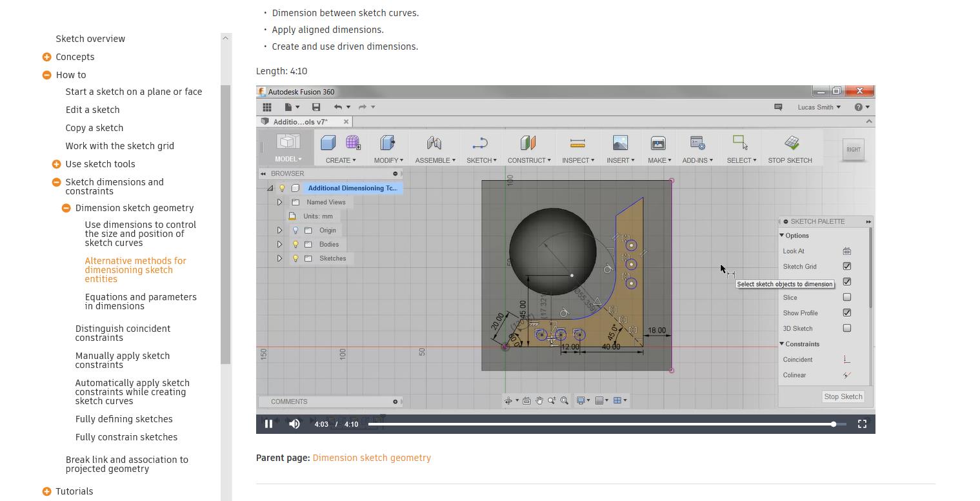The image size is (980, 501).
Task: Select the Construct tool icon
Action: 528,143
